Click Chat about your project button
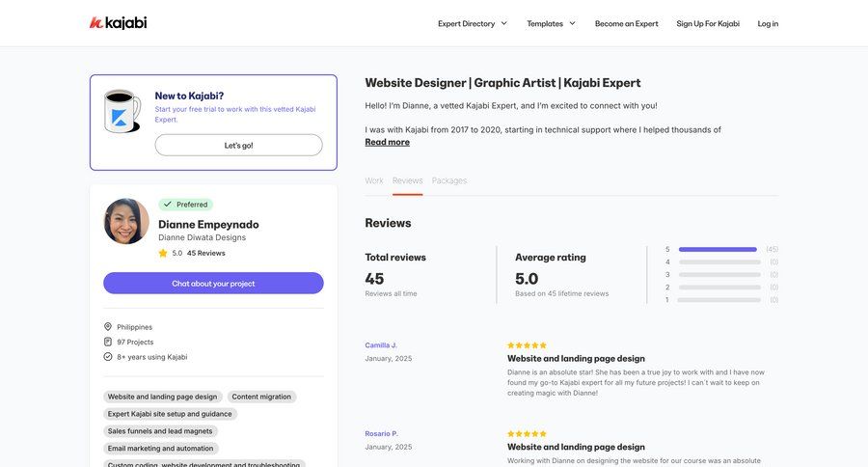Screen dimensions: 868x467 pyautogui.click(x=213, y=283)
